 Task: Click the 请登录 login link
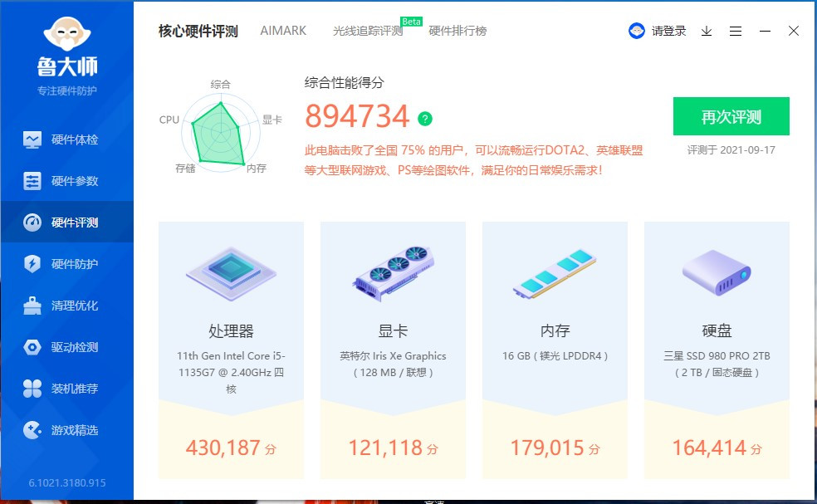[668, 32]
